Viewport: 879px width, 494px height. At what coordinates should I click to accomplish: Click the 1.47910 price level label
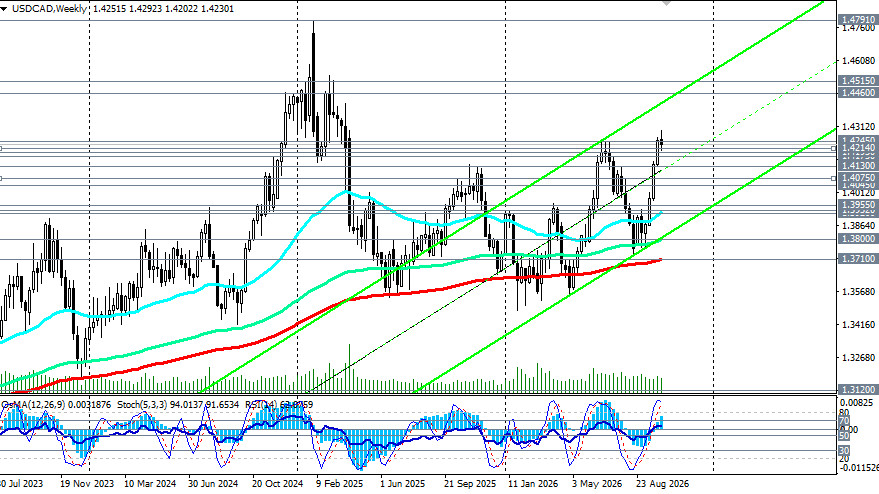[858, 20]
